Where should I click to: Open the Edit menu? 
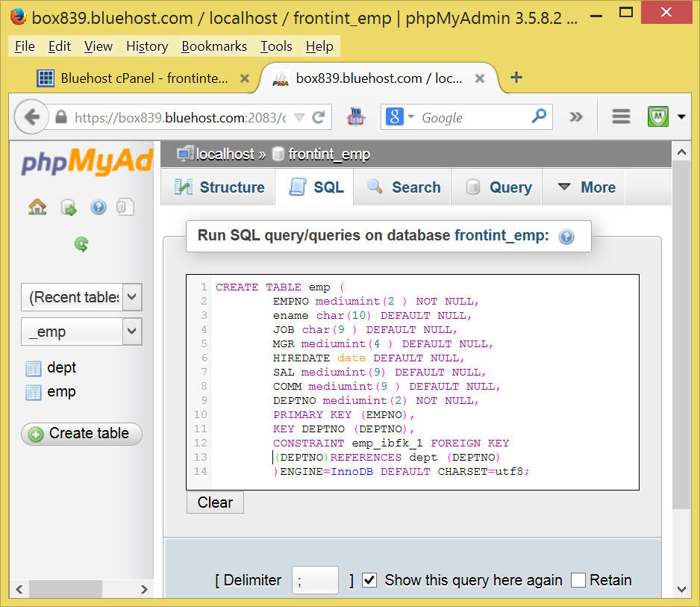(x=60, y=46)
